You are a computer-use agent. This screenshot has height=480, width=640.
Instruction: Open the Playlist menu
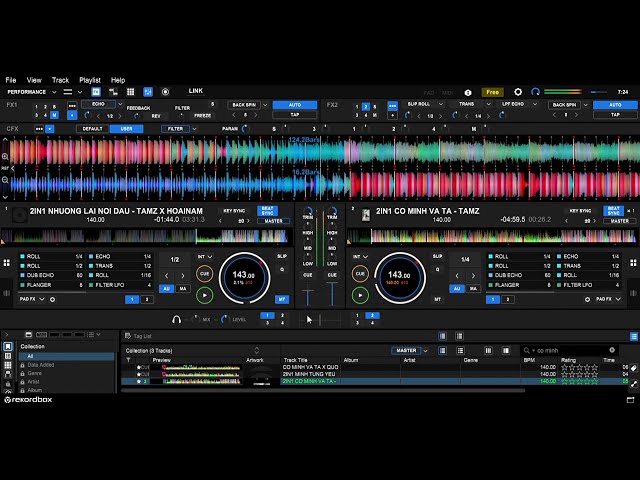[90, 80]
